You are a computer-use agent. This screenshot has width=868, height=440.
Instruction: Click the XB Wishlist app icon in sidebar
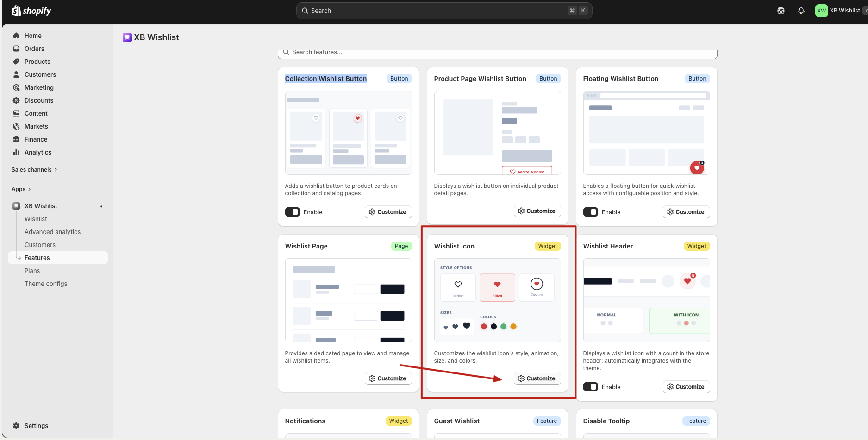pos(16,206)
